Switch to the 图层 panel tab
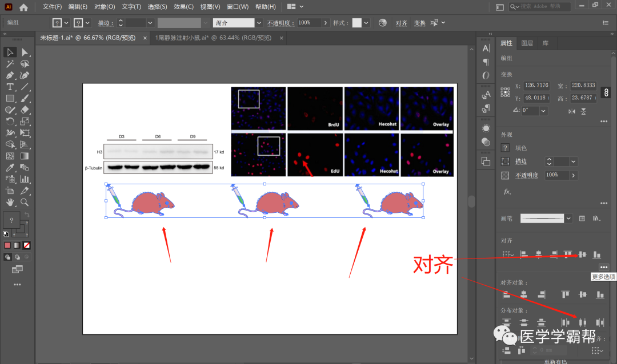Screen dimensions: 617x364 pyautogui.click(x=527, y=43)
